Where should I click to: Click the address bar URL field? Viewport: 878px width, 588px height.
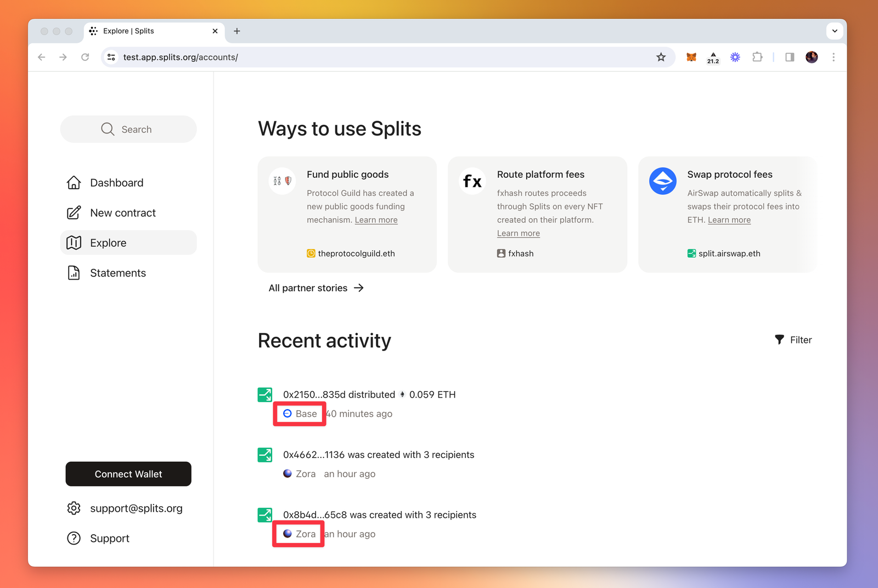[x=181, y=56]
